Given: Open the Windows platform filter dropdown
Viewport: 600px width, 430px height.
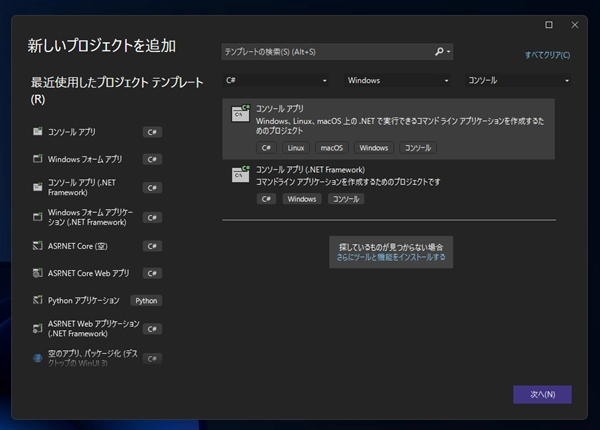Looking at the screenshot, I should (x=397, y=80).
